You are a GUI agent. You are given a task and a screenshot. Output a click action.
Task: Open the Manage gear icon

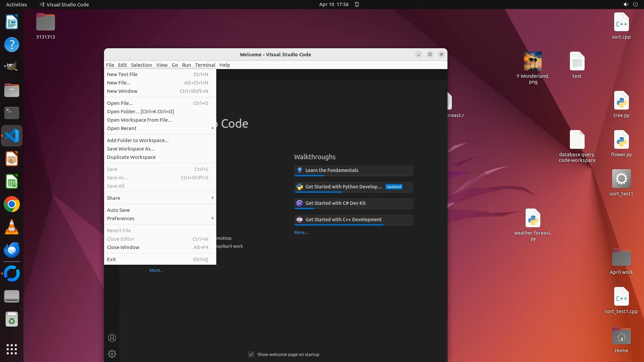pos(112,354)
